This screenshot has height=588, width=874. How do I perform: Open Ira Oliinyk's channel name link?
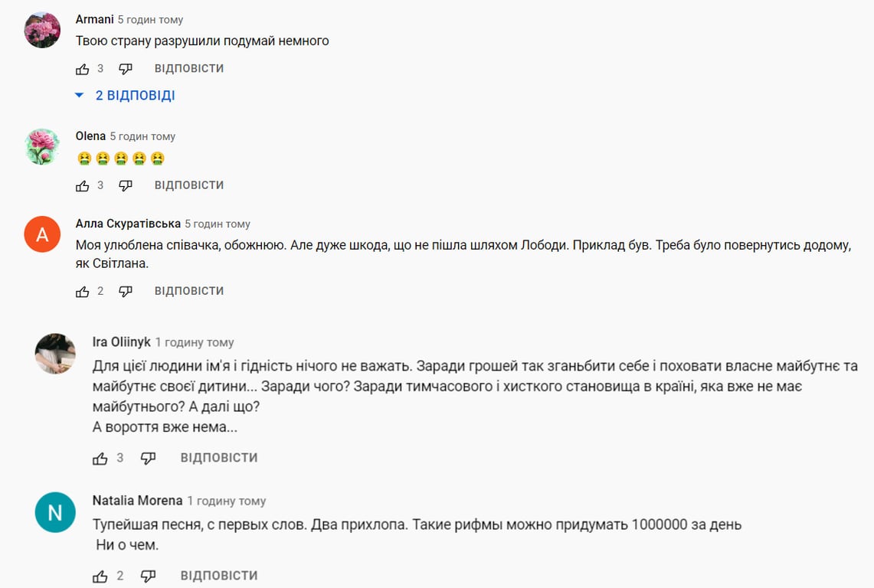tap(121, 342)
